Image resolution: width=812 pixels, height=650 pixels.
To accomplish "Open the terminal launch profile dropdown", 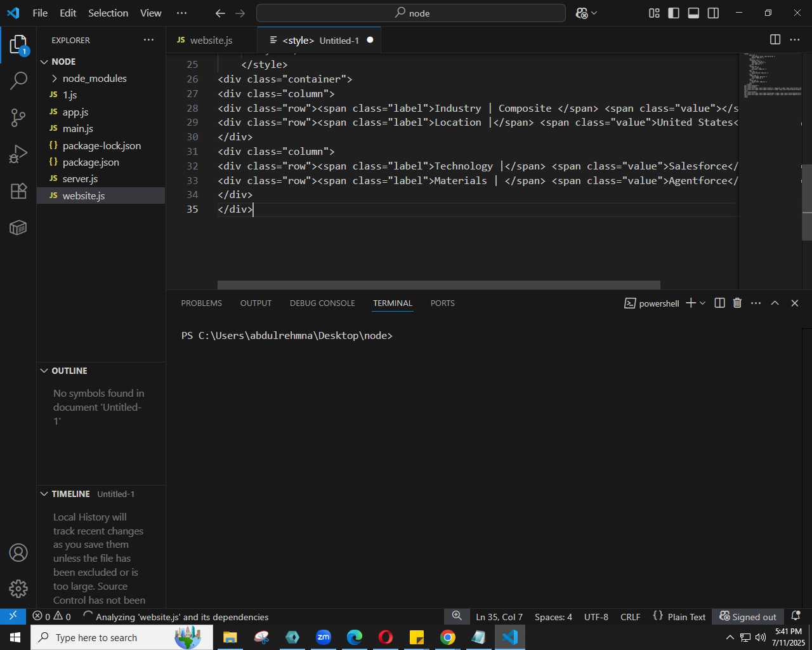I will click(702, 303).
